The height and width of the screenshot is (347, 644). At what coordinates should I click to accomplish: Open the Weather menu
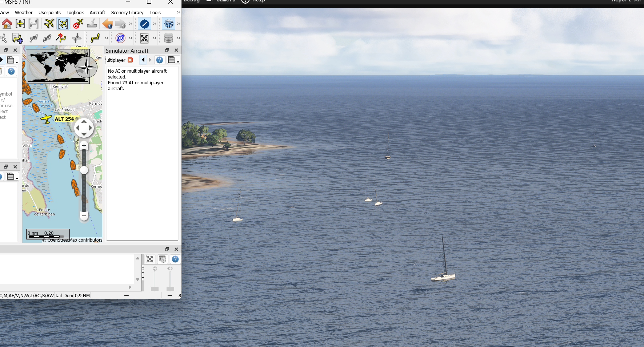pyautogui.click(x=24, y=12)
